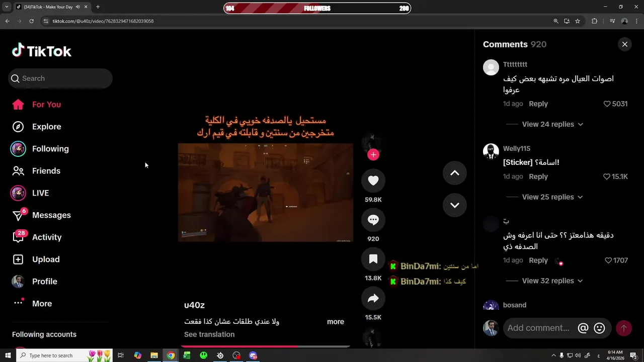This screenshot has height=362, width=644.
Task: Click the zoom magnifier in address bar
Action: (556, 21)
